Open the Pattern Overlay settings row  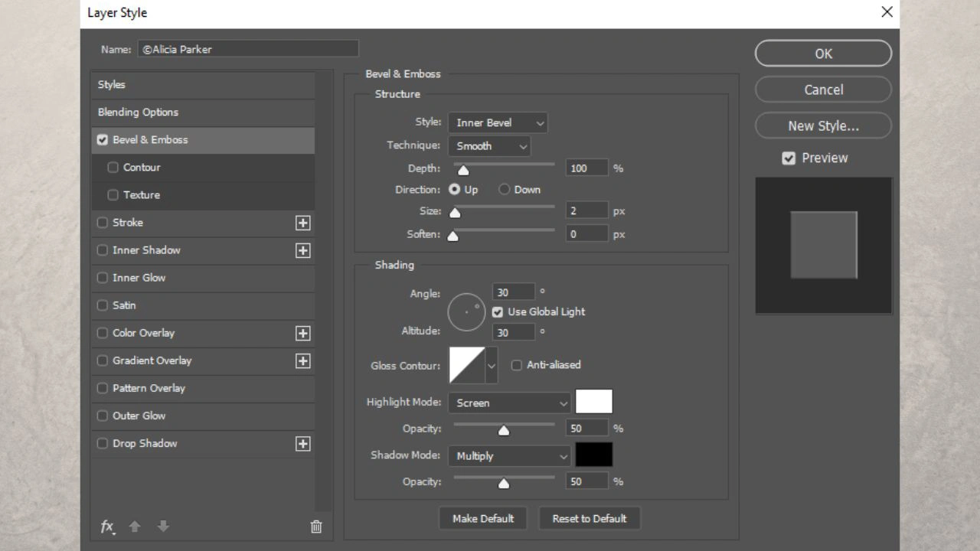(203, 388)
